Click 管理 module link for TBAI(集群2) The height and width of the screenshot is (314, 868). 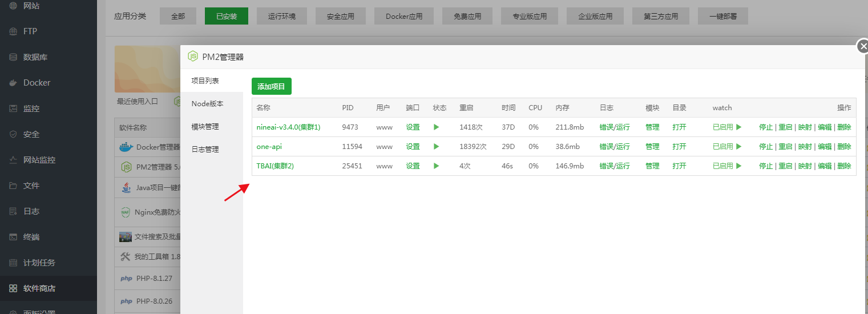[x=652, y=166]
